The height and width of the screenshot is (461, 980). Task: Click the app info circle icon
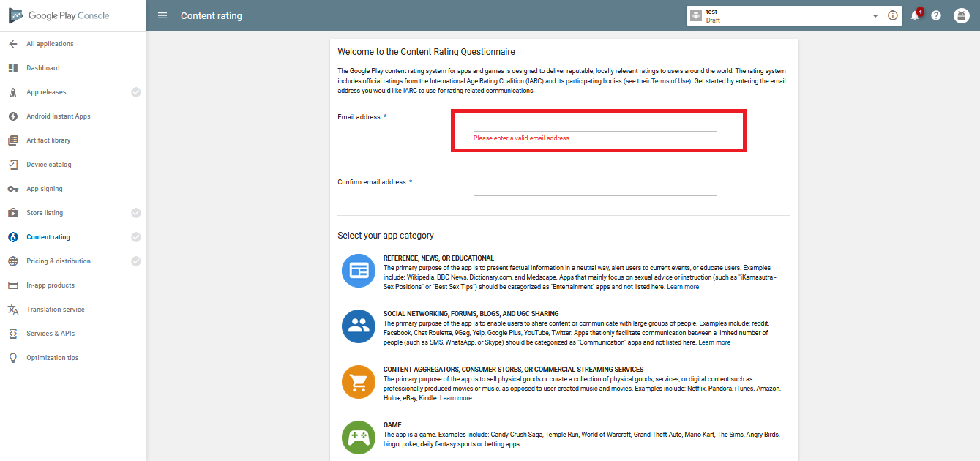[x=892, y=15]
